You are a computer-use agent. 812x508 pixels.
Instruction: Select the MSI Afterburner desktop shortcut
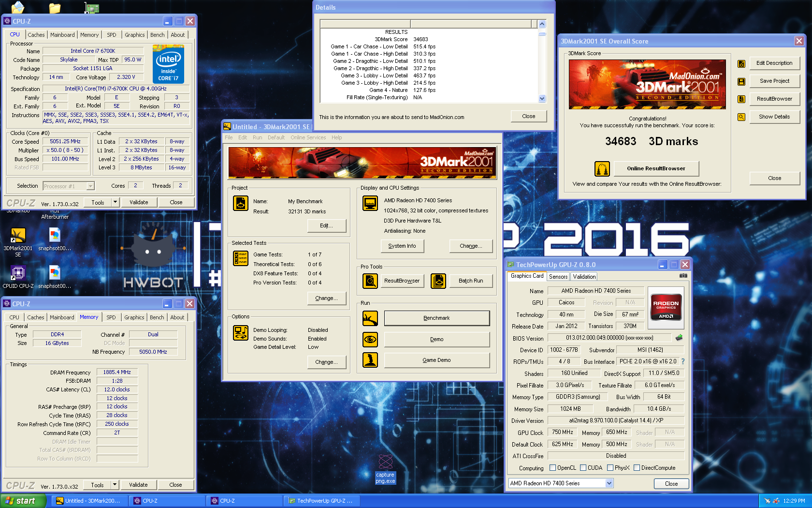(55, 213)
